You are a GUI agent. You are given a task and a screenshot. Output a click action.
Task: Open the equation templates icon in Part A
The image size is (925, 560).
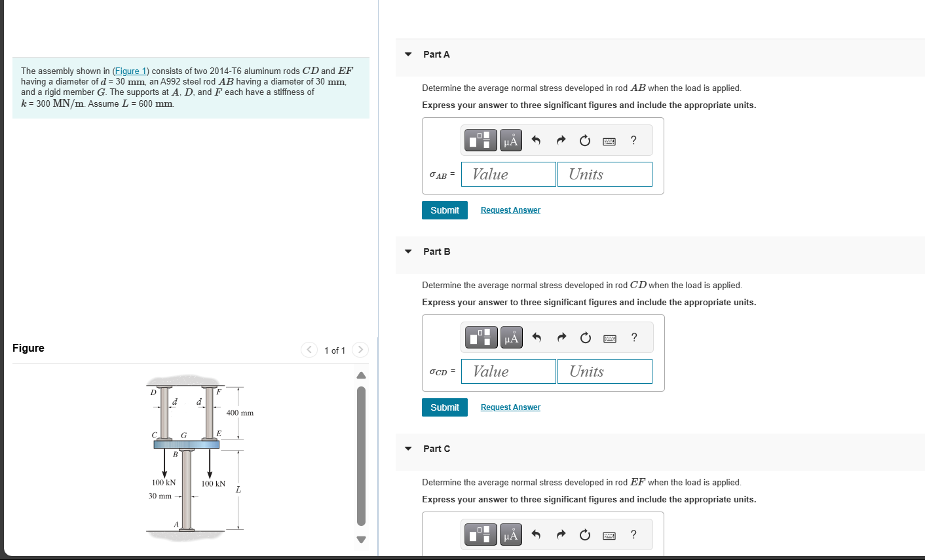[480, 140]
